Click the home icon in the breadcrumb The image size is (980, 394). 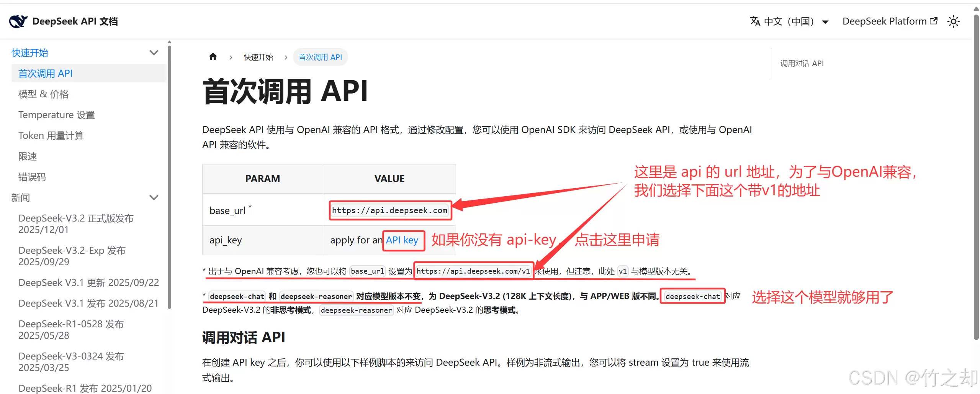(x=213, y=56)
